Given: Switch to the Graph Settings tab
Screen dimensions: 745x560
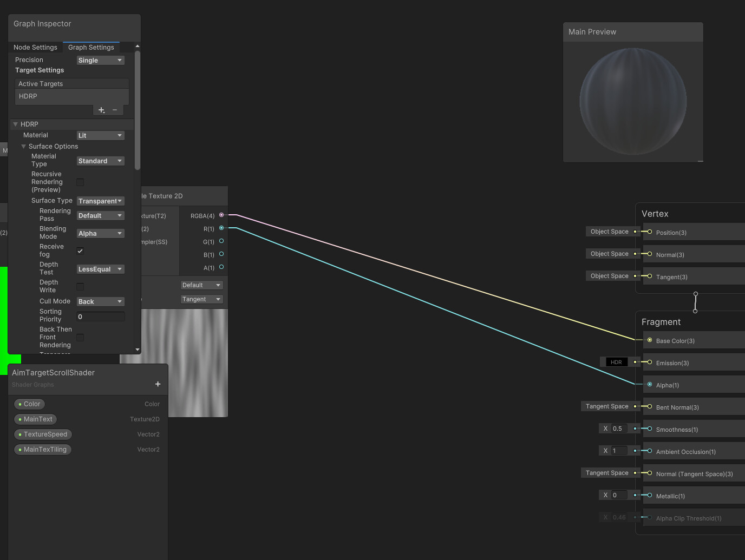Looking at the screenshot, I should (91, 48).
